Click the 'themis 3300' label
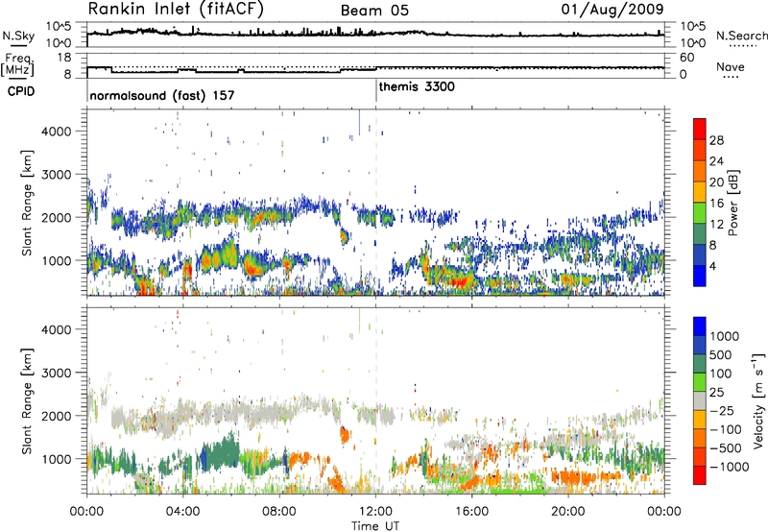 pyautogui.click(x=417, y=86)
